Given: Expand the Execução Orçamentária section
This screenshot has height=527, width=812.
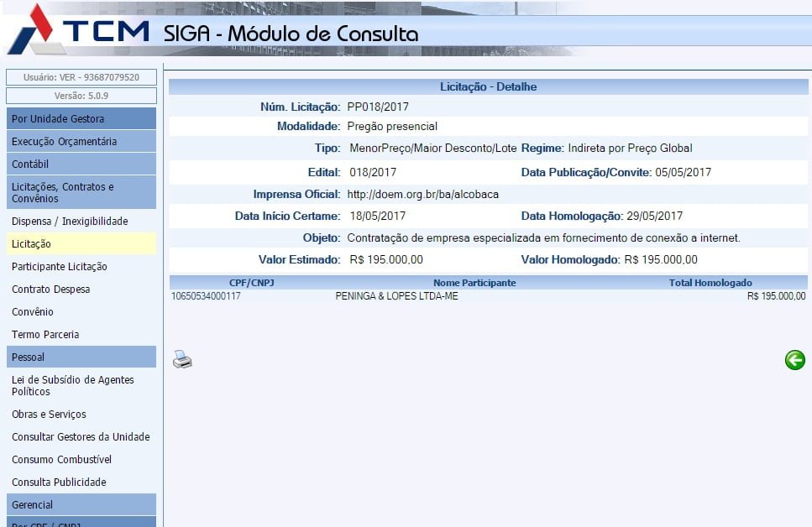Looking at the screenshot, I should [81, 142].
